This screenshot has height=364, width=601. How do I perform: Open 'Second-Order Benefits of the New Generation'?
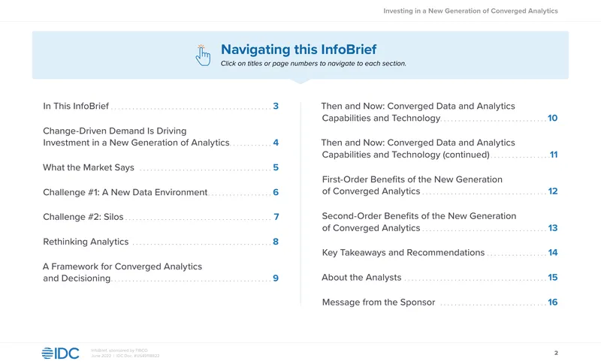coord(419,216)
